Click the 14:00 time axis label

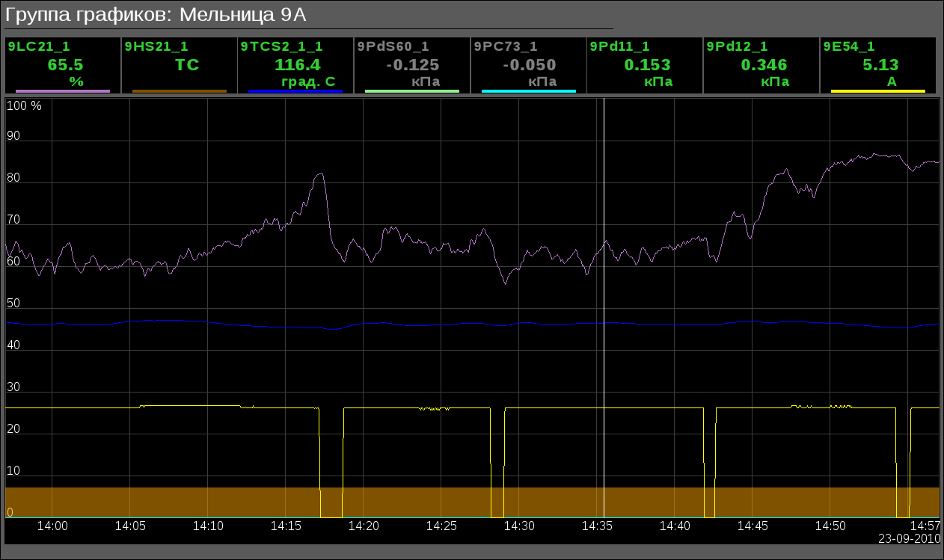click(52, 526)
